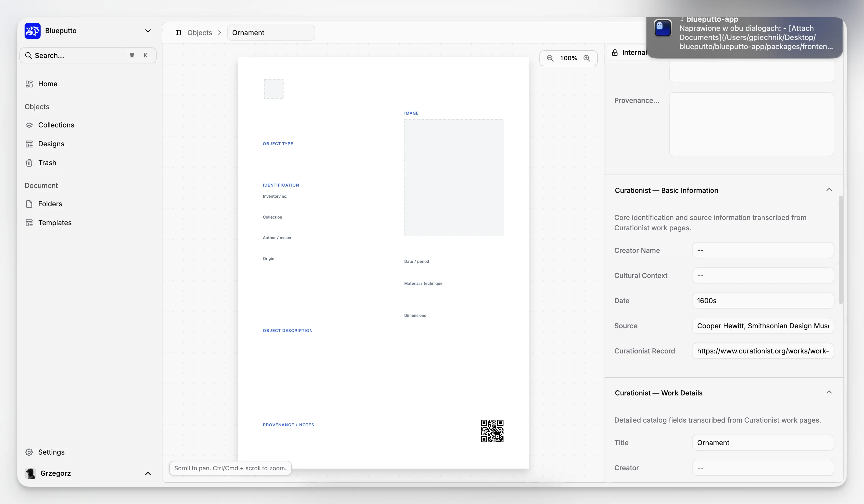The image size is (864, 504).
Task: Collapse Curationist — Work Details section
Action: click(x=829, y=393)
